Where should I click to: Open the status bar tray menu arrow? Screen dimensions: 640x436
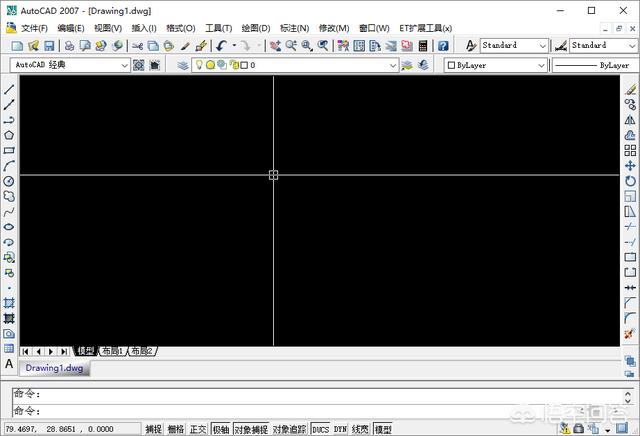click(x=608, y=430)
